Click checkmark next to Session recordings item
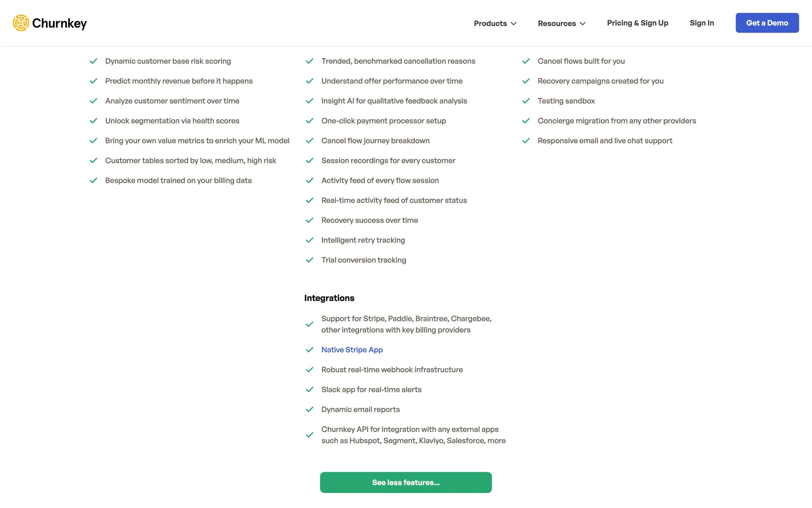812x508 pixels. (x=310, y=160)
